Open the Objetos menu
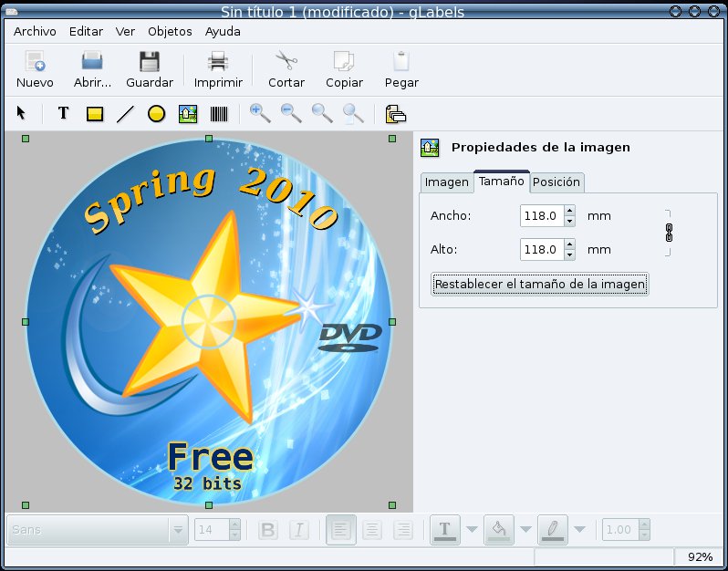This screenshot has width=728, height=571. click(x=170, y=32)
